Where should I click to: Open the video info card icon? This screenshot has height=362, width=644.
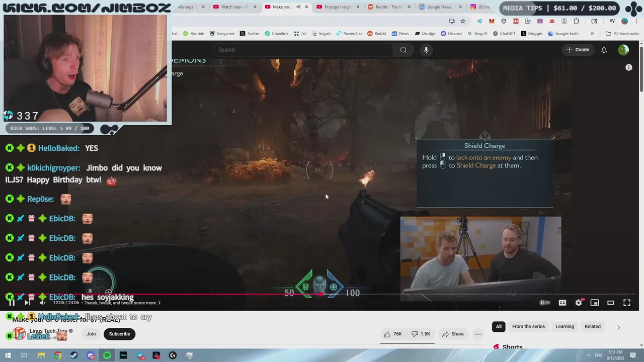coord(629,67)
